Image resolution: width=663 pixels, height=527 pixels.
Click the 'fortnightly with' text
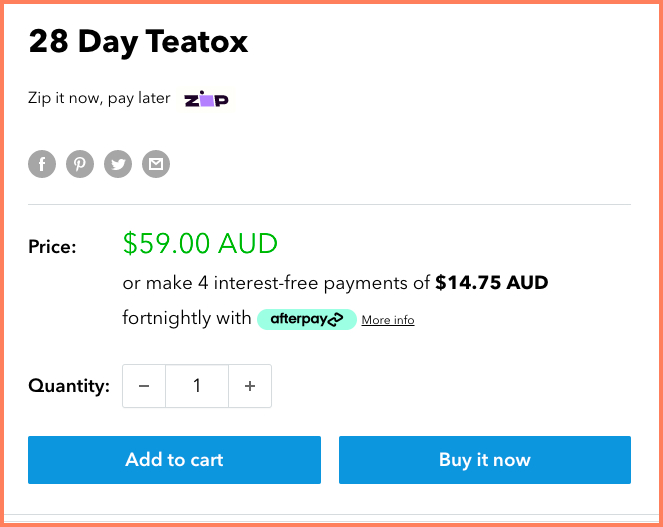(187, 319)
